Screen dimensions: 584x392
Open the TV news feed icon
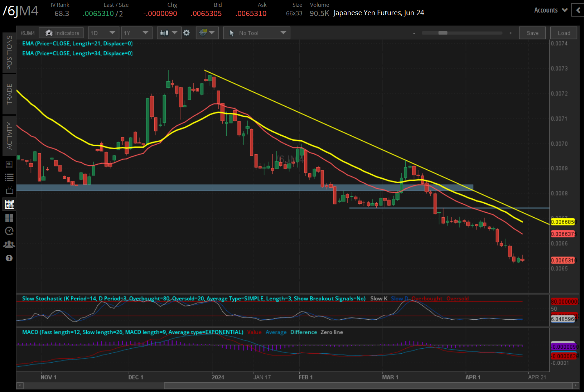[x=9, y=190]
